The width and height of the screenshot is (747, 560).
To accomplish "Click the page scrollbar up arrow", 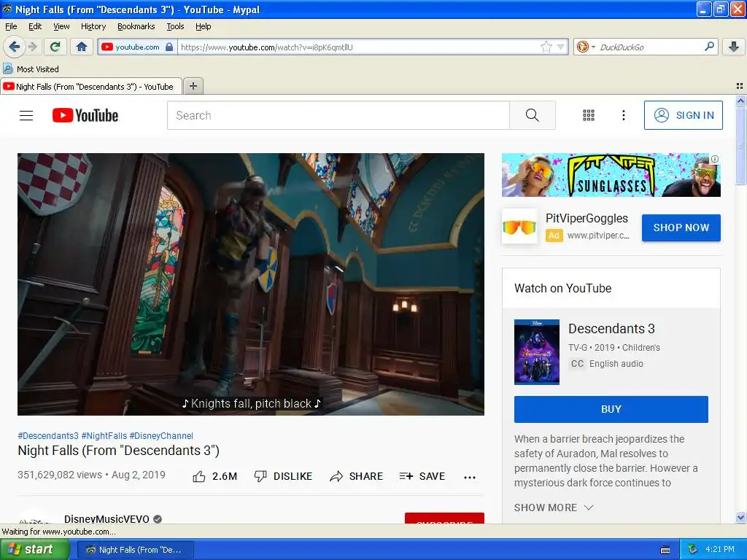I will [740, 101].
